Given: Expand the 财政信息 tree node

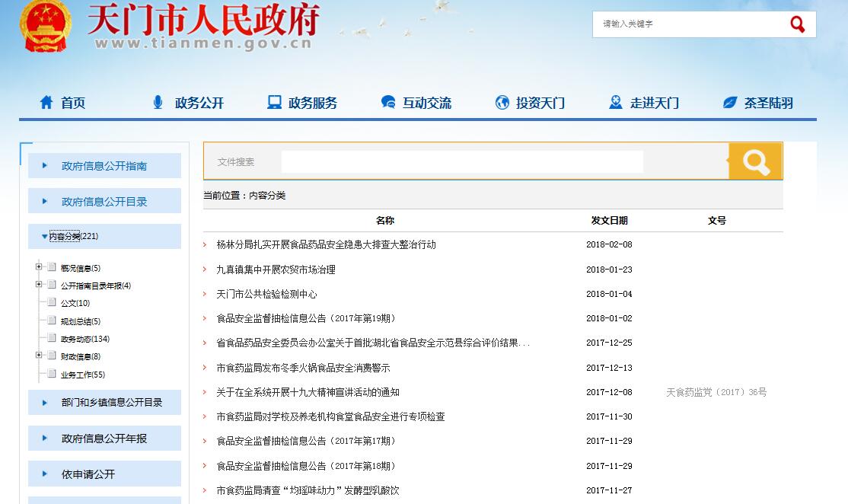Looking at the screenshot, I should [x=39, y=356].
